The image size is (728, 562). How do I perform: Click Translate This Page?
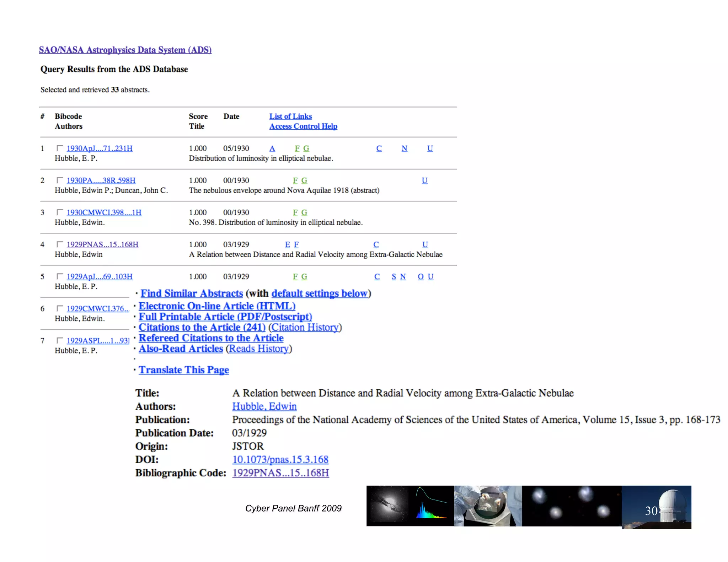(184, 370)
